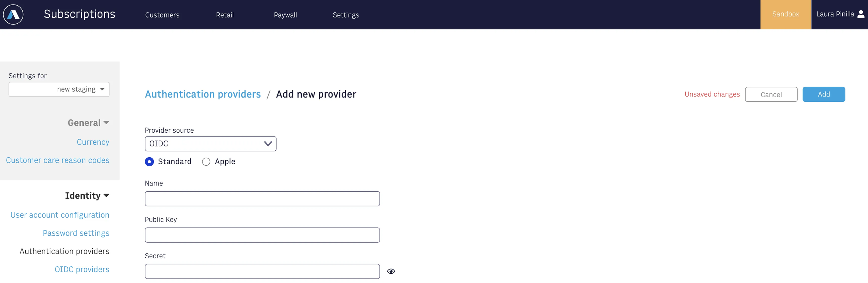Click the user profile icon beside Laura Pinilla
The width and height of the screenshot is (868, 283).
[861, 14]
